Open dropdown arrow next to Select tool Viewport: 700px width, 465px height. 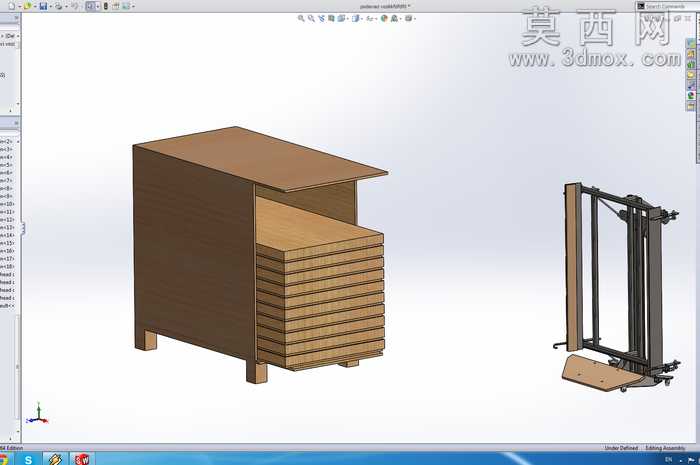click(98, 7)
